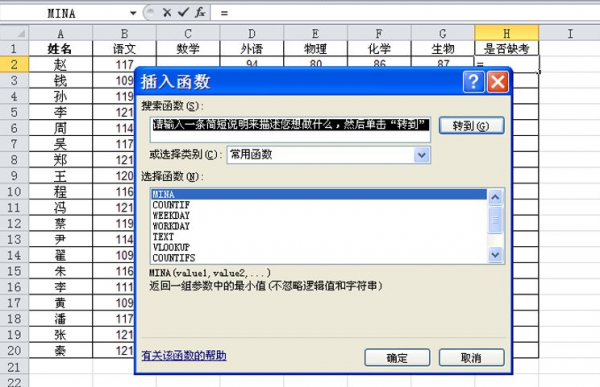
Task: Click name cell 朱
Action: pos(60,271)
